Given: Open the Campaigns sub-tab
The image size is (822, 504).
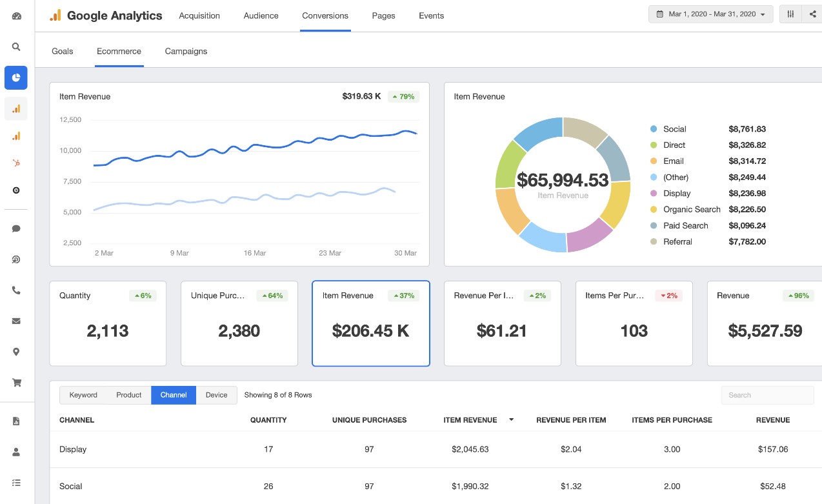Looking at the screenshot, I should 186,51.
